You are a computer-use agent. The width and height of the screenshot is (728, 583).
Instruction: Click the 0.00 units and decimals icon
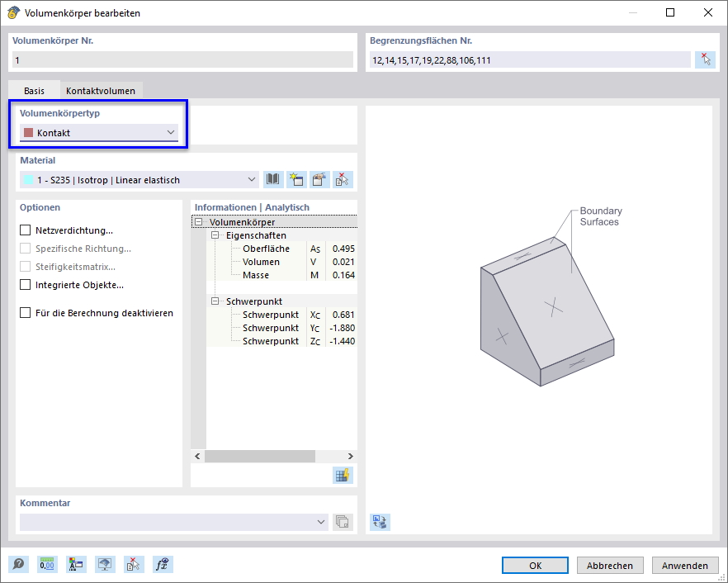pyautogui.click(x=47, y=564)
